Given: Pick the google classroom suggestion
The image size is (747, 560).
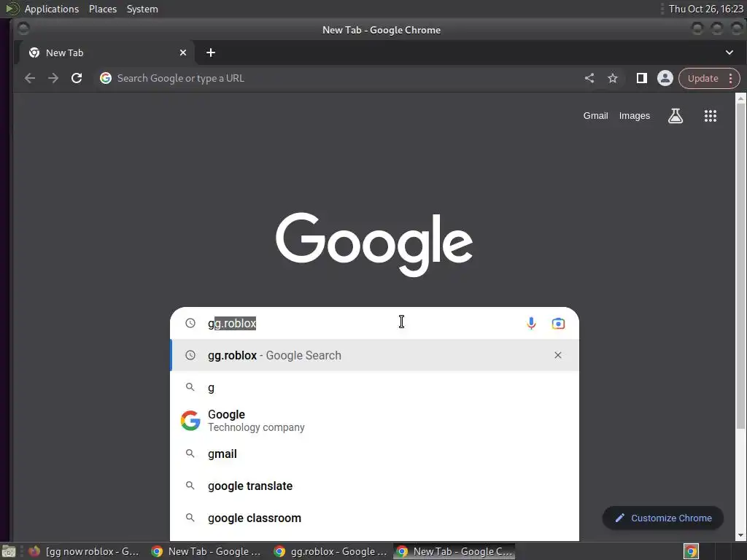Looking at the screenshot, I should pos(374,518).
